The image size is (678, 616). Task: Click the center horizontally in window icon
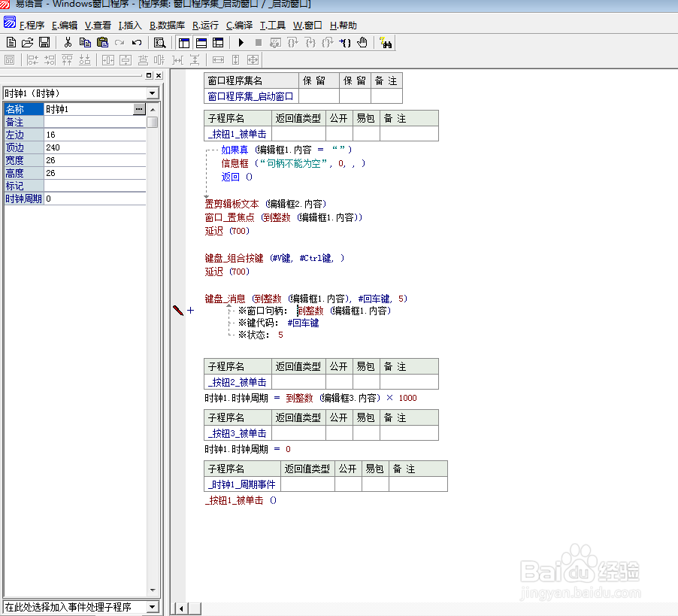108,59
